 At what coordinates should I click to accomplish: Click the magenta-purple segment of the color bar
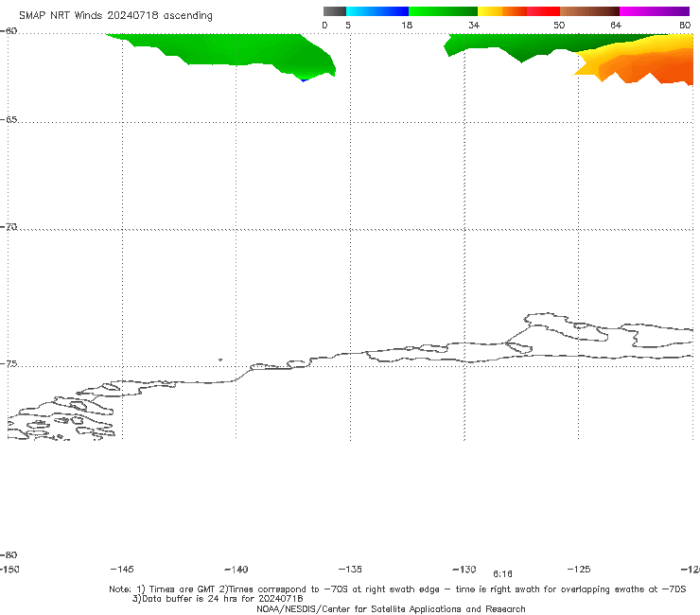(654, 11)
